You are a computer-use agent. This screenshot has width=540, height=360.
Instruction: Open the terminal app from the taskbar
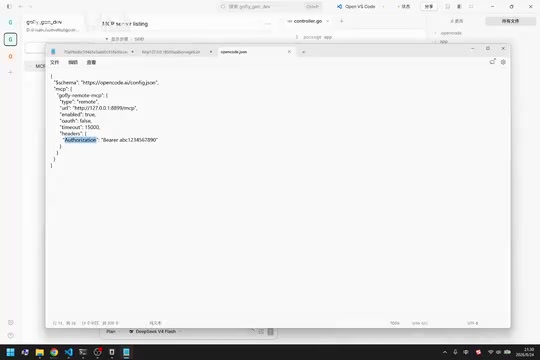(x=83, y=352)
